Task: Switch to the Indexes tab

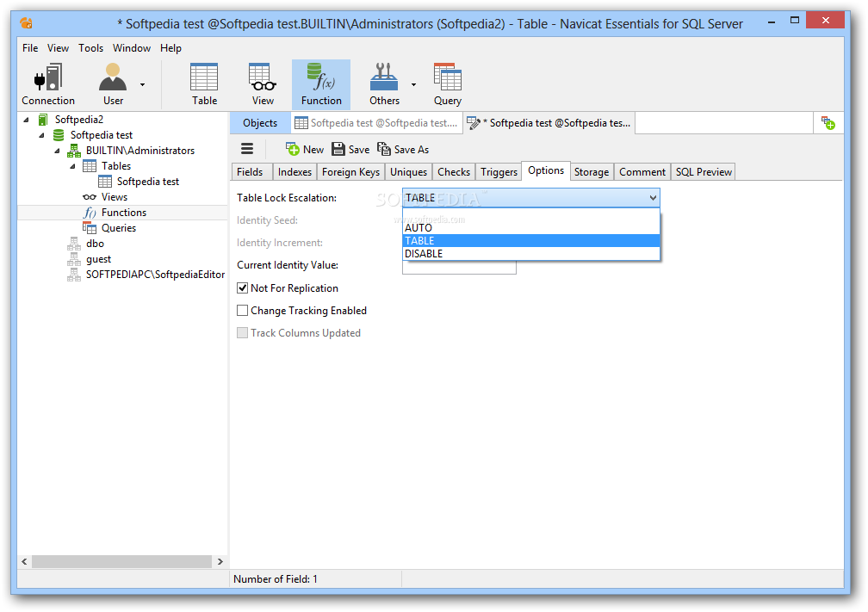Action: pyautogui.click(x=294, y=172)
